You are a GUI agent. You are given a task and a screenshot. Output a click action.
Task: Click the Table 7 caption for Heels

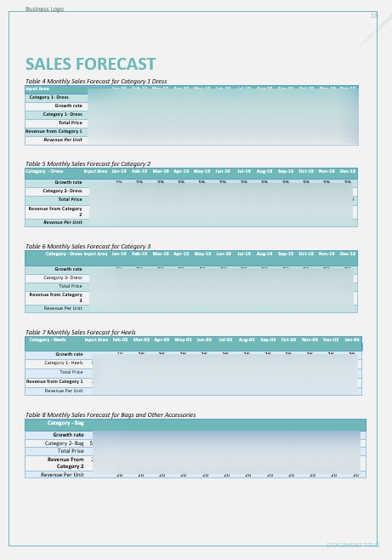click(x=80, y=332)
